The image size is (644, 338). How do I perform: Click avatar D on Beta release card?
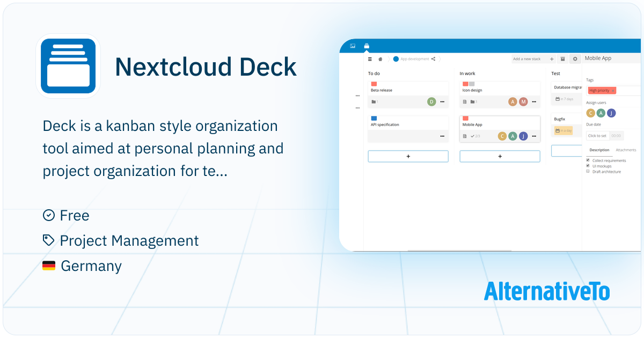point(431,101)
